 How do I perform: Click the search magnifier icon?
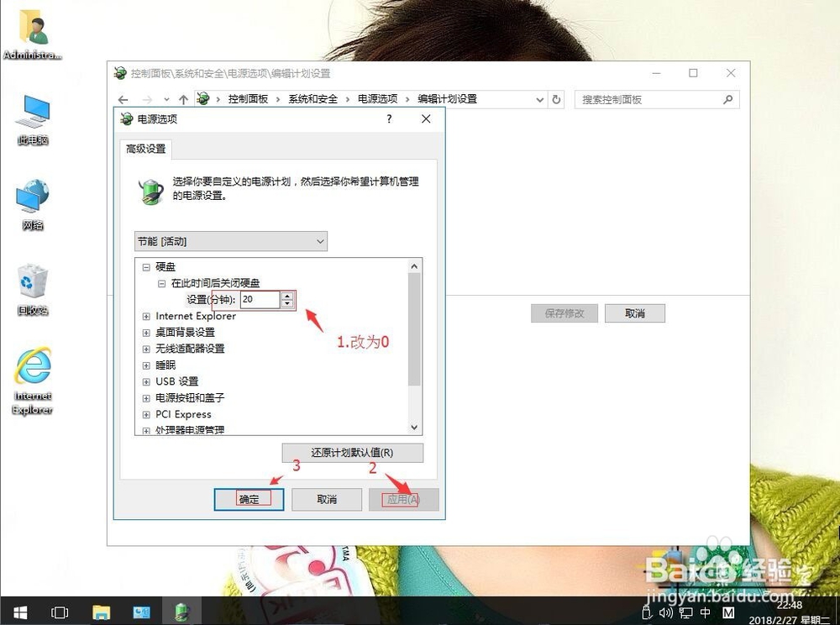coord(727,100)
